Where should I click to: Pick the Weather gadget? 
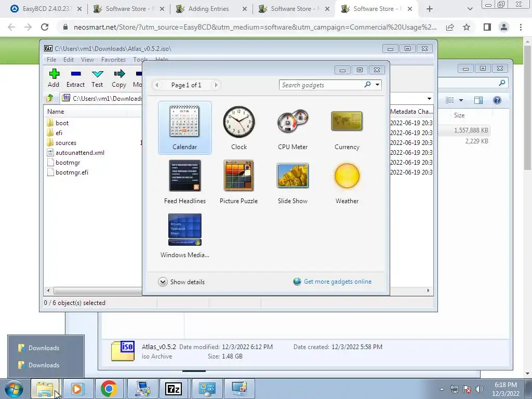click(347, 182)
